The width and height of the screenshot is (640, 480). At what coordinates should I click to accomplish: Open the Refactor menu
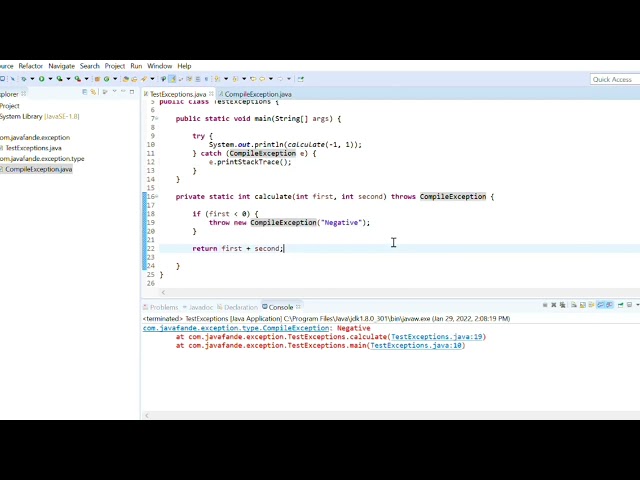click(31, 66)
